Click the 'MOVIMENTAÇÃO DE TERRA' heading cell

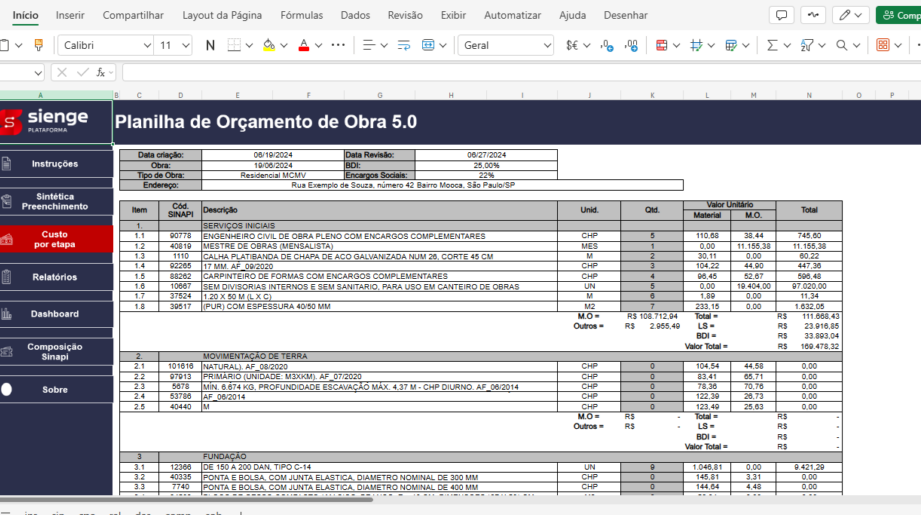click(x=379, y=356)
